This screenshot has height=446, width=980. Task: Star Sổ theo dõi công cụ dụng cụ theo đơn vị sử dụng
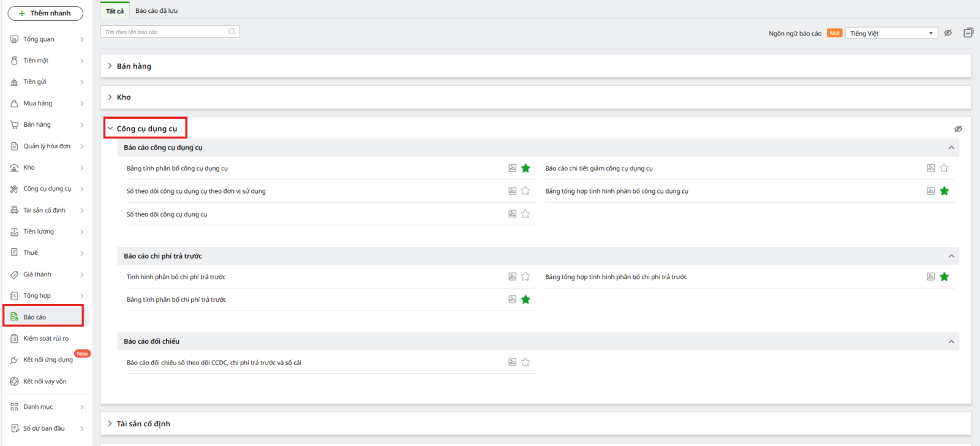[x=526, y=191]
